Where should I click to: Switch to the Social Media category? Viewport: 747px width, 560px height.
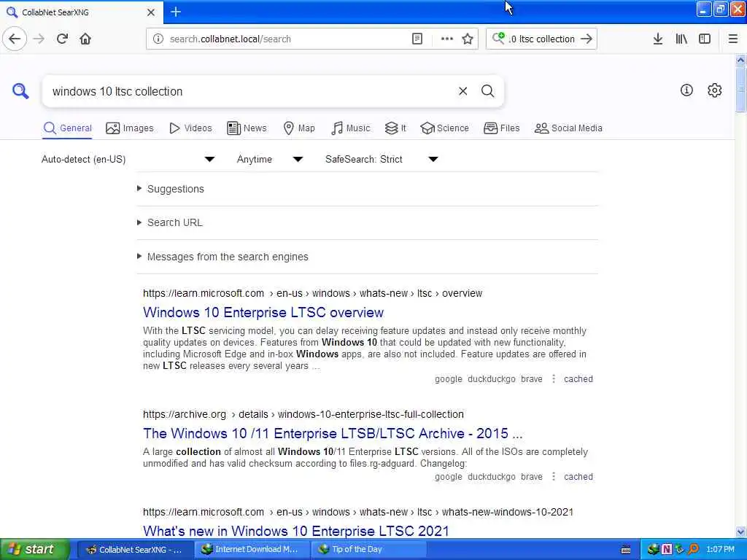point(568,128)
